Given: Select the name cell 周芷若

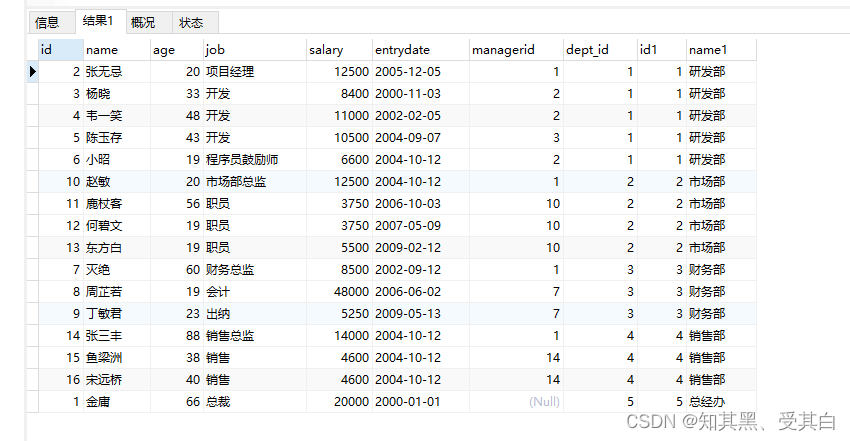Looking at the screenshot, I should pos(117,291).
